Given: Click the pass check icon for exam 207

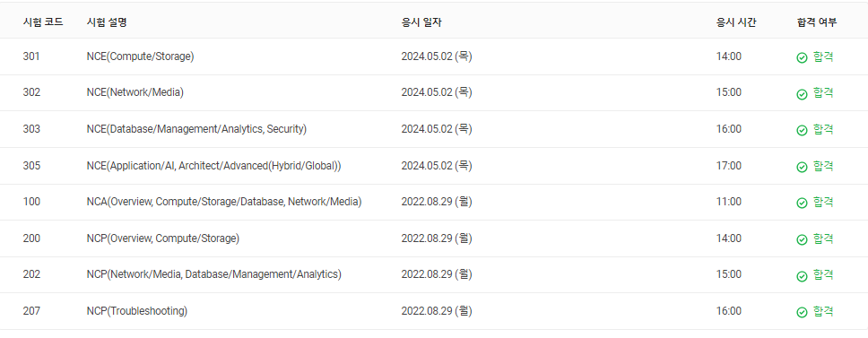Looking at the screenshot, I should click(802, 313).
